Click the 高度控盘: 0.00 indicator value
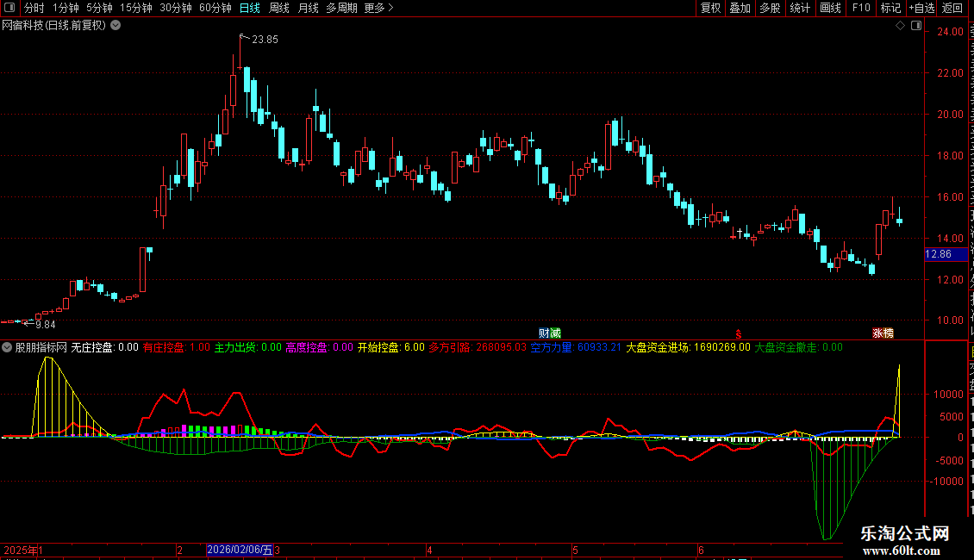The height and width of the screenshot is (560, 974). [319, 348]
